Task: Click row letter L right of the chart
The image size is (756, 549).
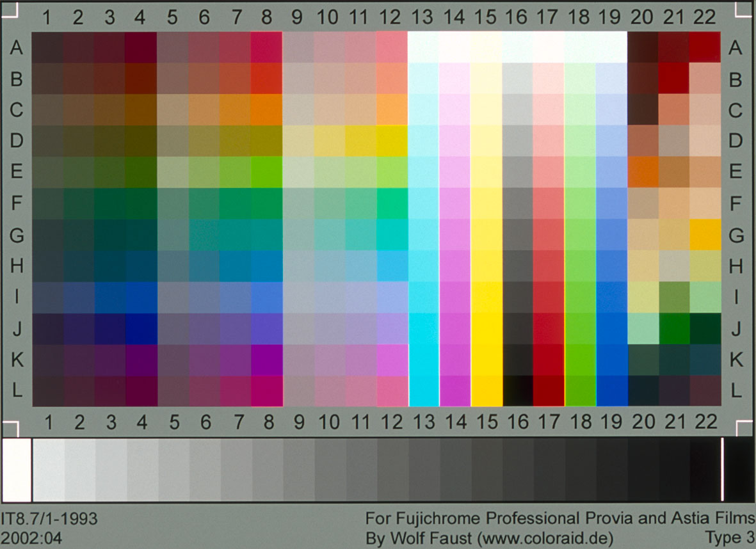Action: point(736,391)
